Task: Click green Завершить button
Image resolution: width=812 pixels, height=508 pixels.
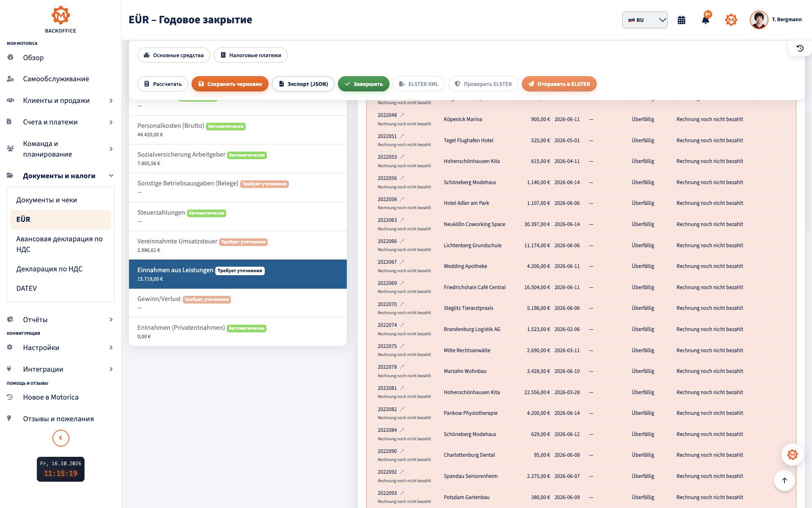Action: coord(363,84)
